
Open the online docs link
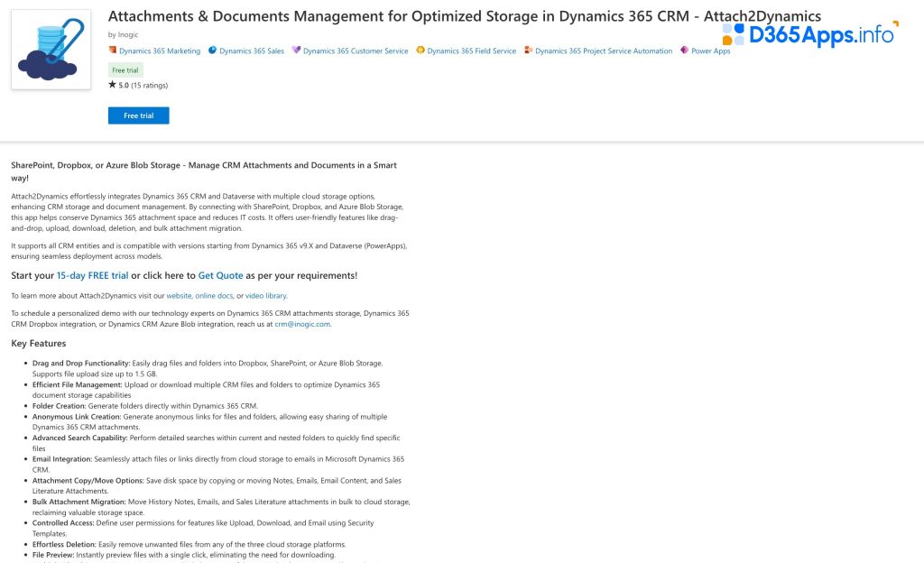tap(214, 296)
